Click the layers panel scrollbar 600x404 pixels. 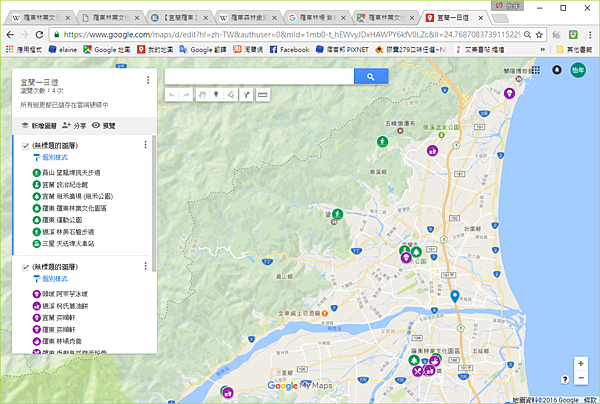pyautogui.click(x=154, y=204)
